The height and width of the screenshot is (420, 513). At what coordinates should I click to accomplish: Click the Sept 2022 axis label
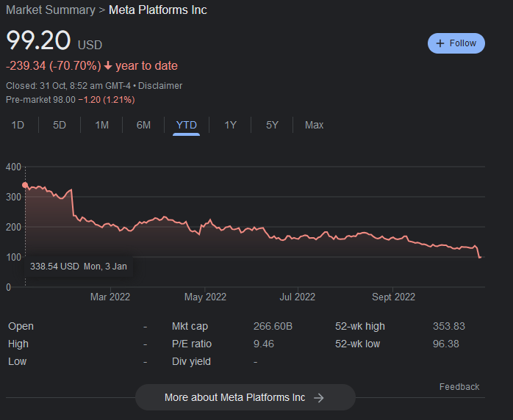tap(394, 297)
